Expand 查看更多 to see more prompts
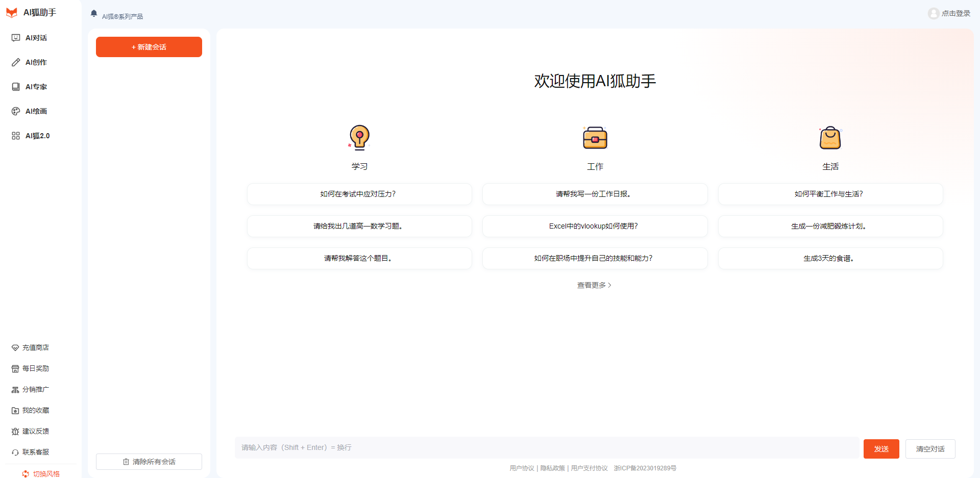 tap(594, 285)
